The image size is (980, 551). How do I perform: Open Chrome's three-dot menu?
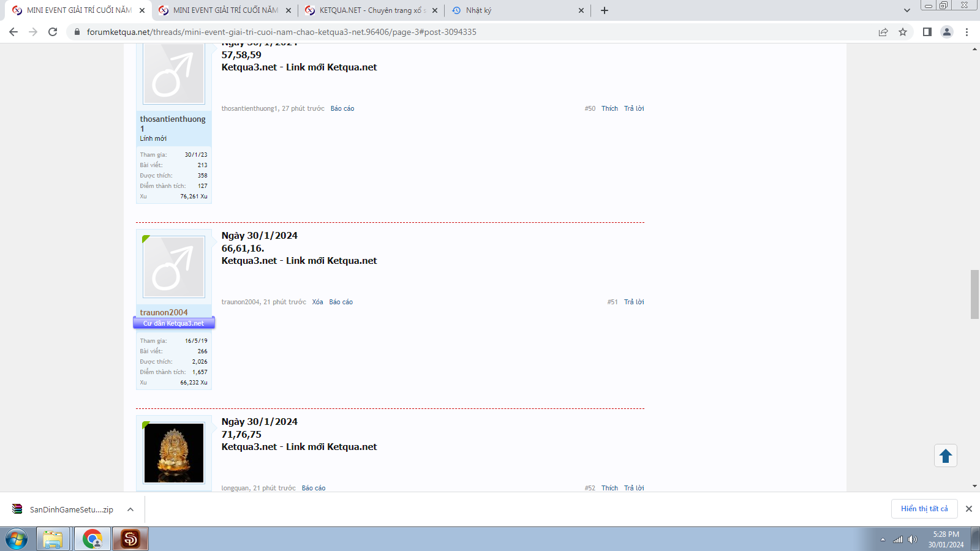tap(967, 32)
